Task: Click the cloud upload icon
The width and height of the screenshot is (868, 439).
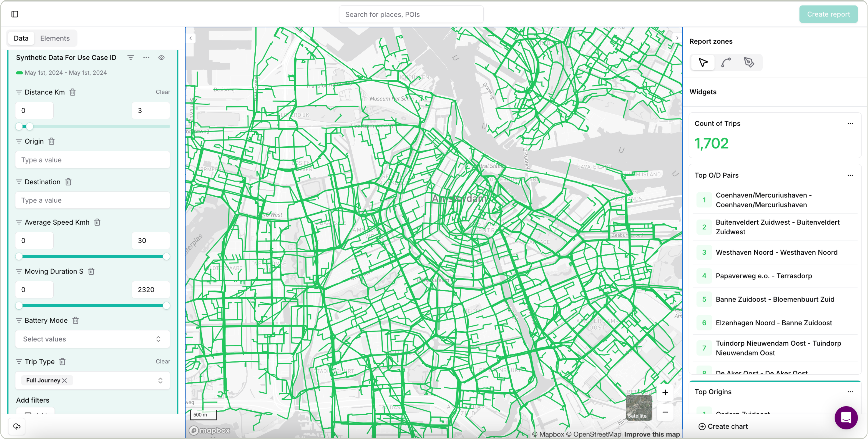Action: coord(17,426)
